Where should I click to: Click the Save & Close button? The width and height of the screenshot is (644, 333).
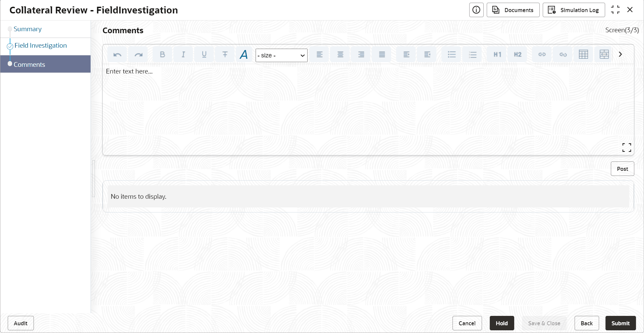(x=544, y=323)
